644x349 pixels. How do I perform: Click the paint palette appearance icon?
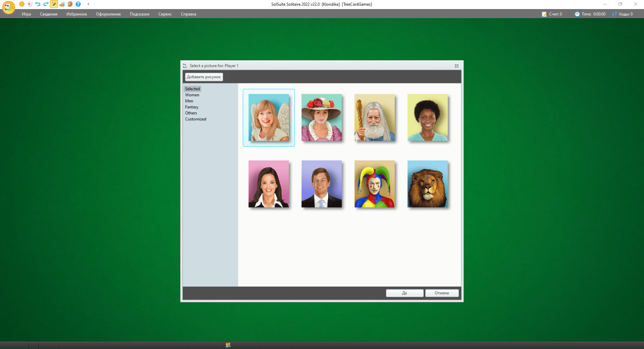(x=70, y=4)
